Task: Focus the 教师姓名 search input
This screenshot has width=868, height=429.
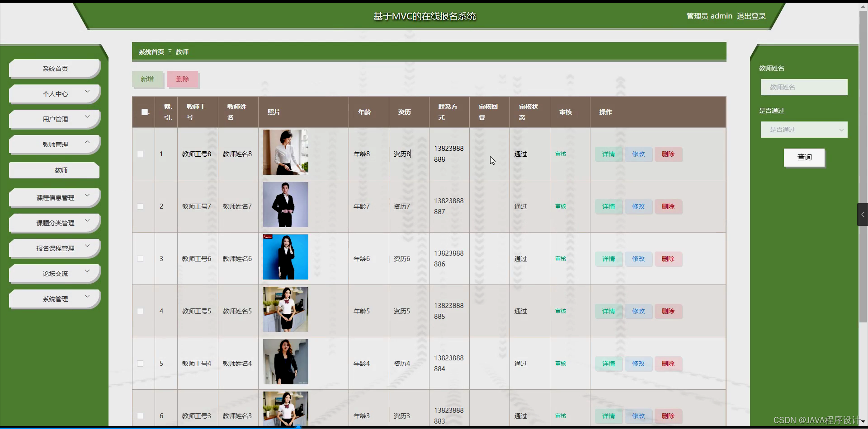Action: coord(804,87)
